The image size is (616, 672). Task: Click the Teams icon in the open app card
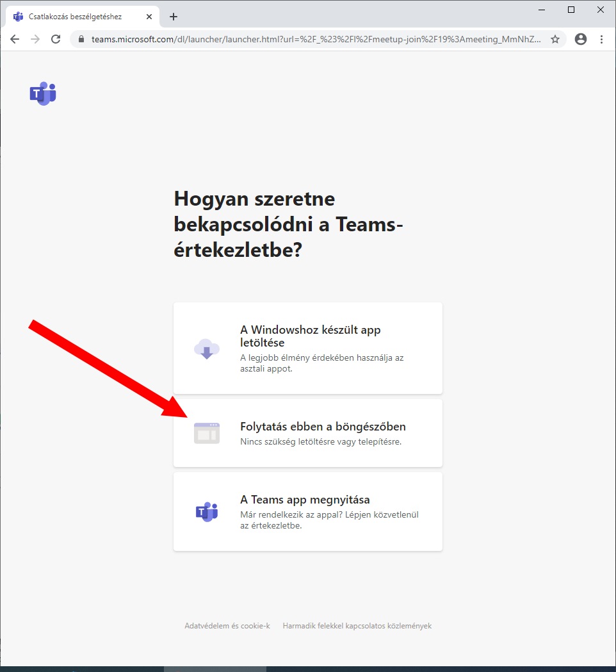click(x=207, y=512)
